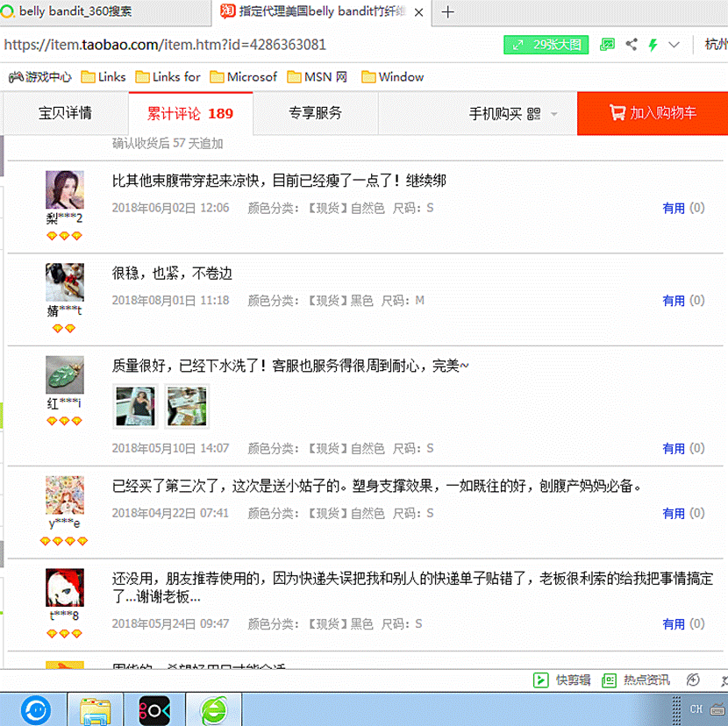Open the 快剪辑 video clip tool
The image size is (728, 726).
tap(563, 680)
